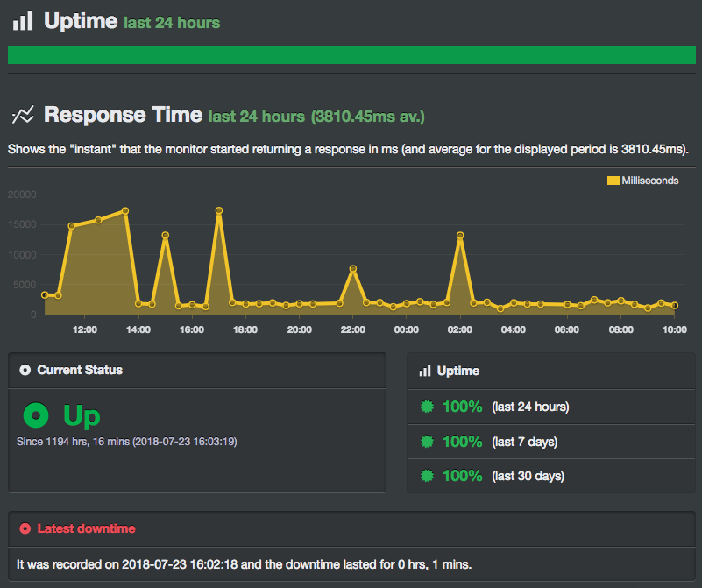Click 100% value for last 24 hours
Viewport: 702px width, 588px height.
tap(462, 407)
